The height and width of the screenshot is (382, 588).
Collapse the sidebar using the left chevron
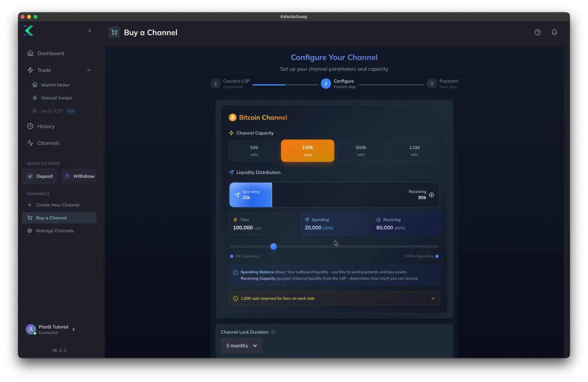point(90,30)
